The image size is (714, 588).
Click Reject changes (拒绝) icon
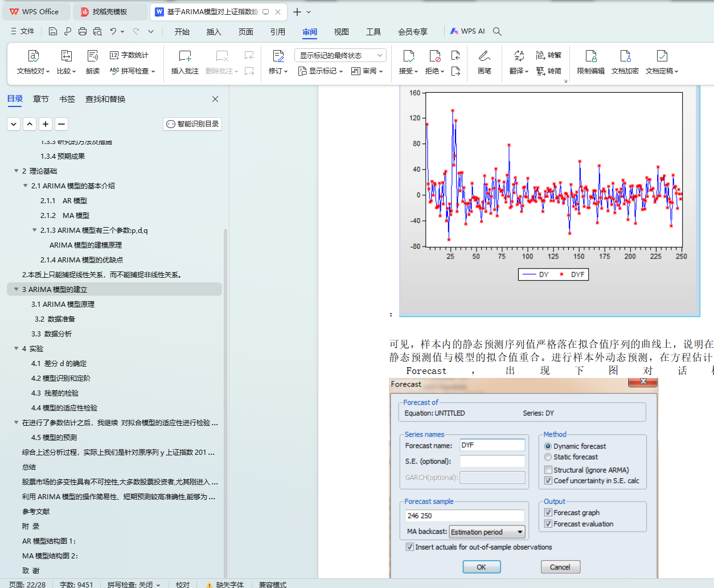click(435, 56)
